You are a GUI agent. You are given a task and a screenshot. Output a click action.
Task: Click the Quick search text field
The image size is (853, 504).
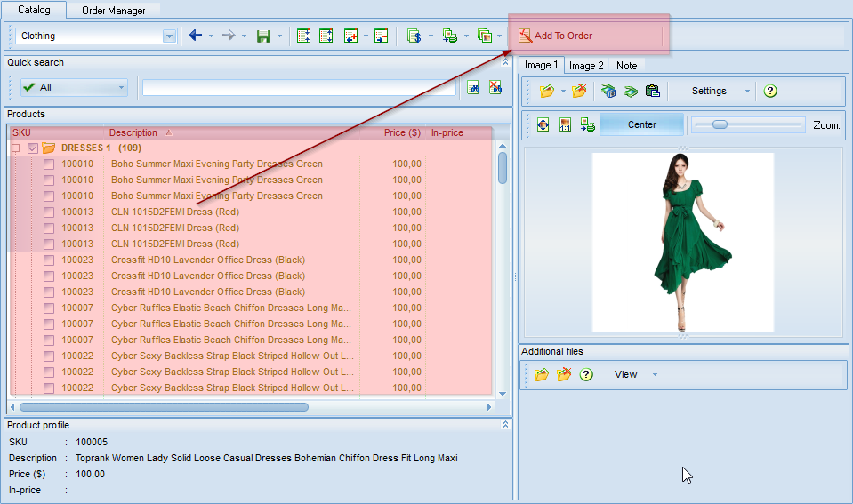[x=299, y=87]
